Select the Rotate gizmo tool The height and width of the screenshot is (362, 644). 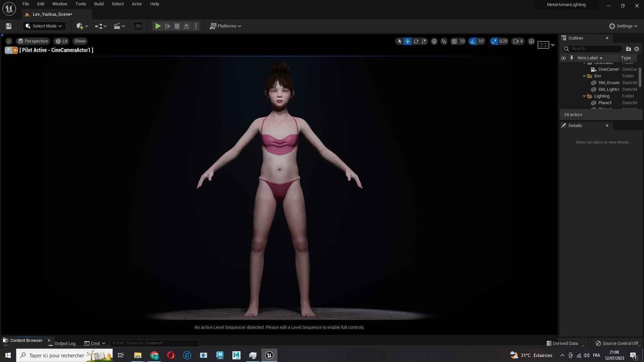pyautogui.click(x=416, y=41)
